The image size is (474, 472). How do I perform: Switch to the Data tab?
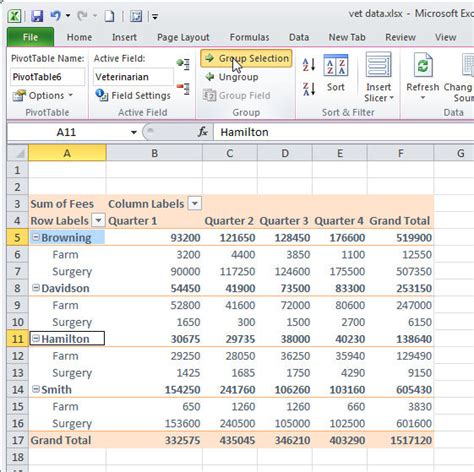299,37
